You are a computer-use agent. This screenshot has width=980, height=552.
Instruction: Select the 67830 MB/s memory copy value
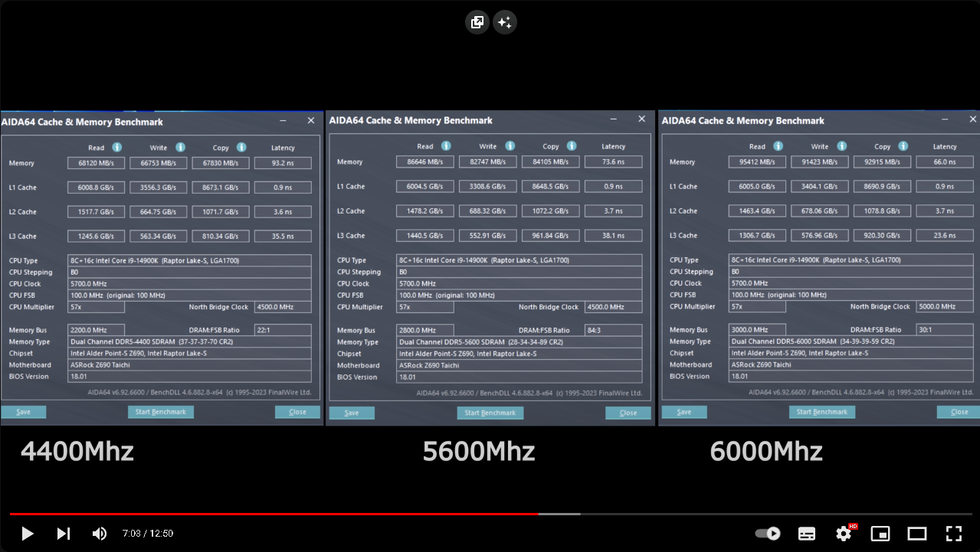(221, 163)
